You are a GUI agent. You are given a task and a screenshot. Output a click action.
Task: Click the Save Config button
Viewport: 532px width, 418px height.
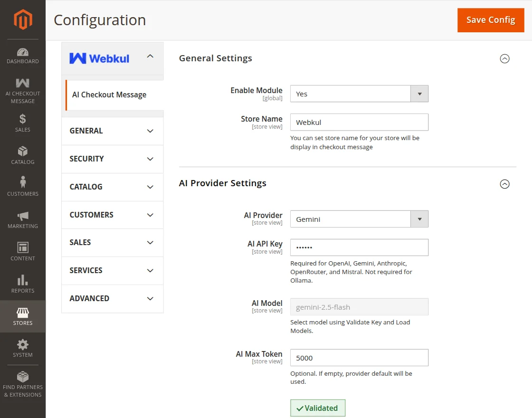coord(491,20)
